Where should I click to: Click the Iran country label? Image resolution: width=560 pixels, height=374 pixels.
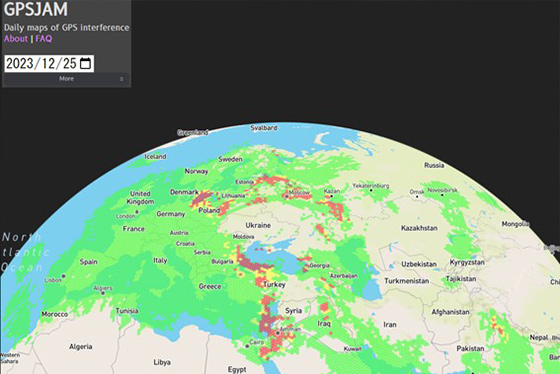pos(390,324)
